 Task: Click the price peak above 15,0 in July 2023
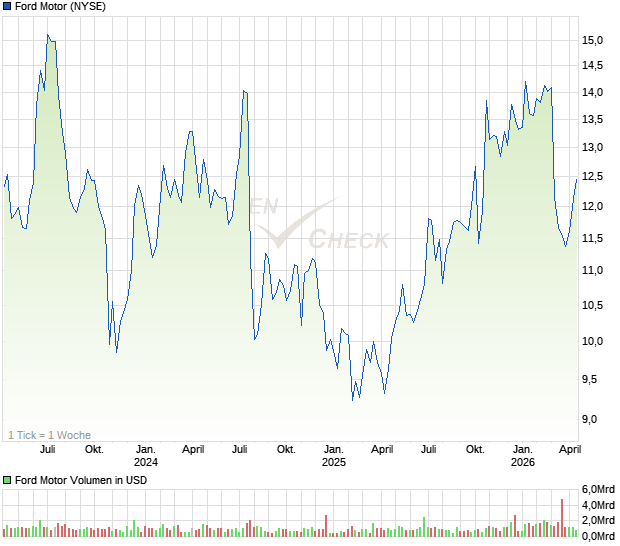pos(48,35)
